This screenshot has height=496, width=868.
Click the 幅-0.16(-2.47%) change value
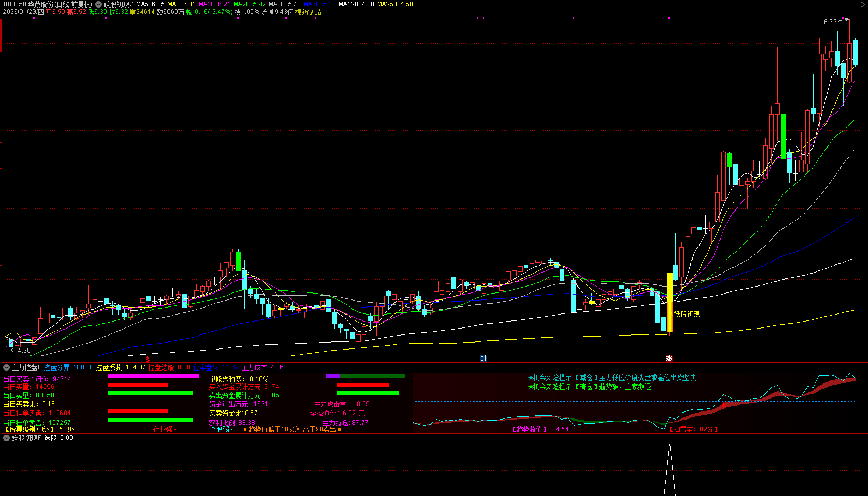click(x=209, y=12)
